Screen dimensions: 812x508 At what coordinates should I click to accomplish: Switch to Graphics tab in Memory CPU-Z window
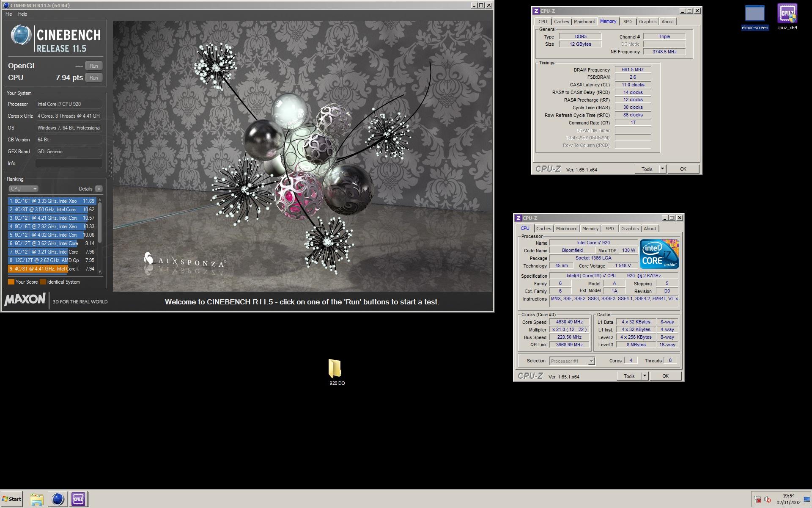pyautogui.click(x=647, y=22)
